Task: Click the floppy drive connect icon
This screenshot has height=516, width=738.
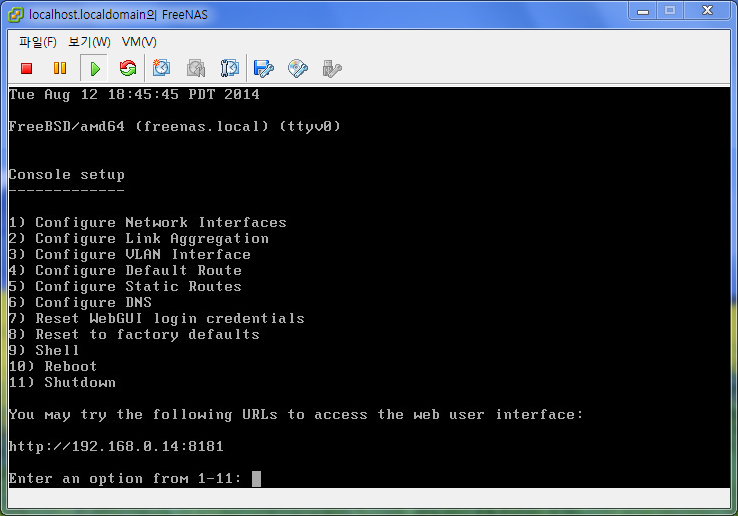Action: coord(264,69)
